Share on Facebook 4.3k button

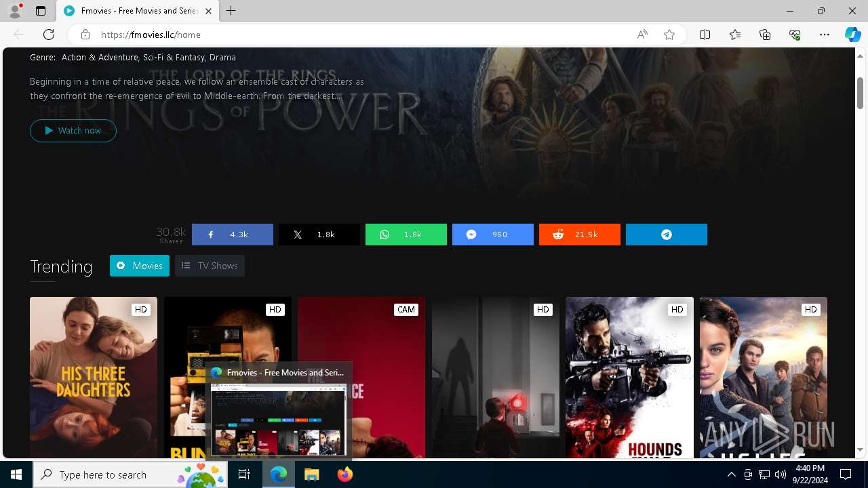(x=233, y=235)
